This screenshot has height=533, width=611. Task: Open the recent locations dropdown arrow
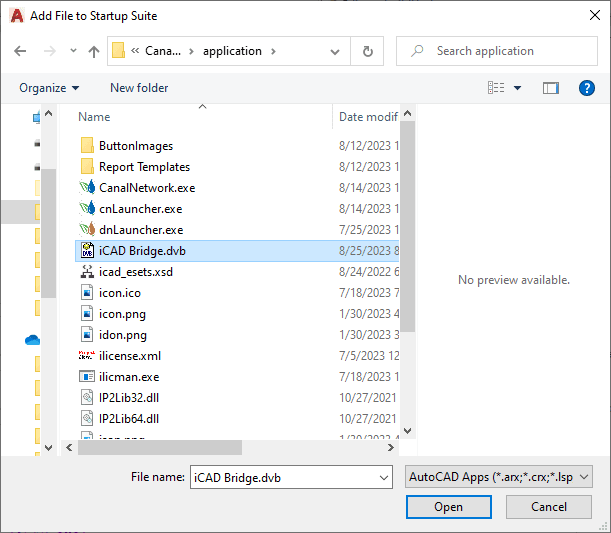pos(73,51)
